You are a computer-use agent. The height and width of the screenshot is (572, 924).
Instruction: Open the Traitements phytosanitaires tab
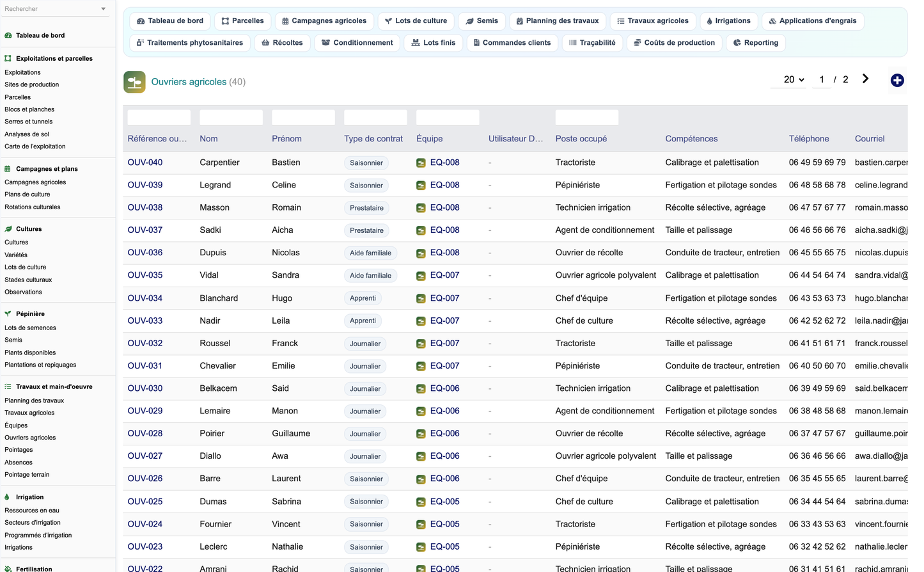click(190, 43)
